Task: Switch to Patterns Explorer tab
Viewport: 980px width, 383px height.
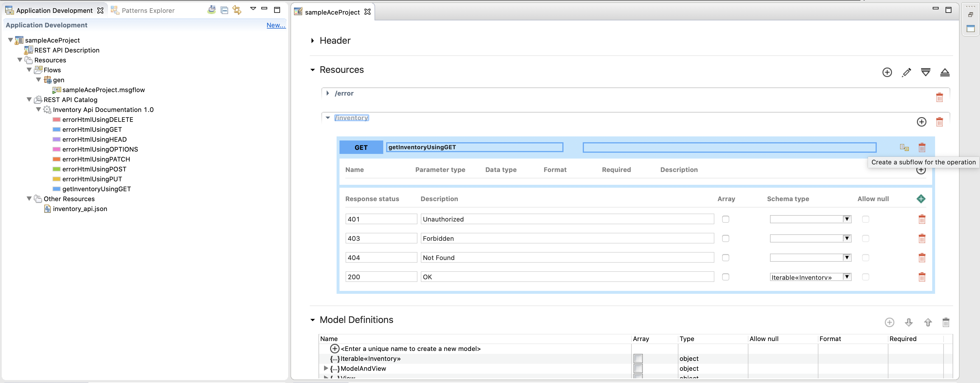Action: click(x=148, y=11)
